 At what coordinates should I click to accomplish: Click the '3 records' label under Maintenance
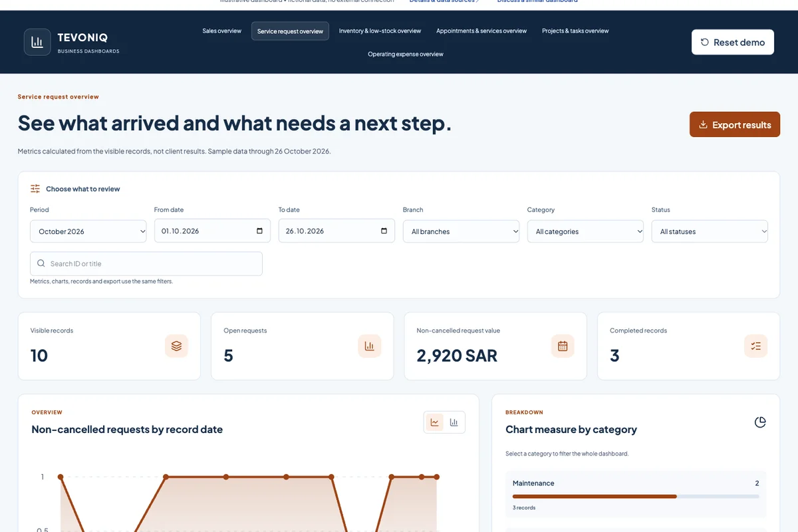tap(524, 507)
